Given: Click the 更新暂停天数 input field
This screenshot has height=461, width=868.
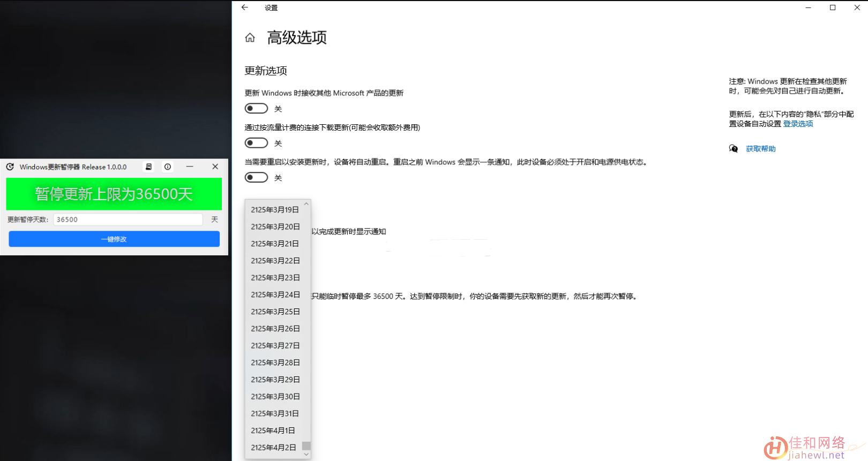Looking at the screenshot, I should coord(128,220).
